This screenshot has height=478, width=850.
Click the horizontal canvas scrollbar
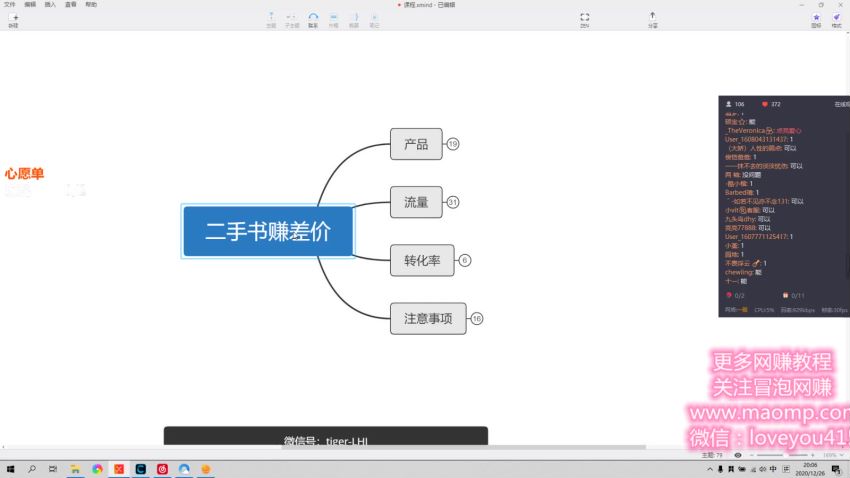click(x=463, y=447)
